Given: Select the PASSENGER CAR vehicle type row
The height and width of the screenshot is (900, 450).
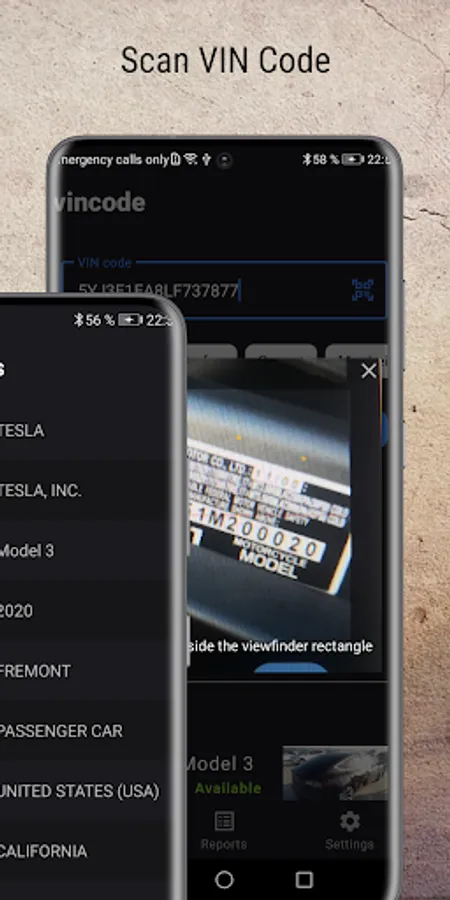Looking at the screenshot, I should [85, 731].
